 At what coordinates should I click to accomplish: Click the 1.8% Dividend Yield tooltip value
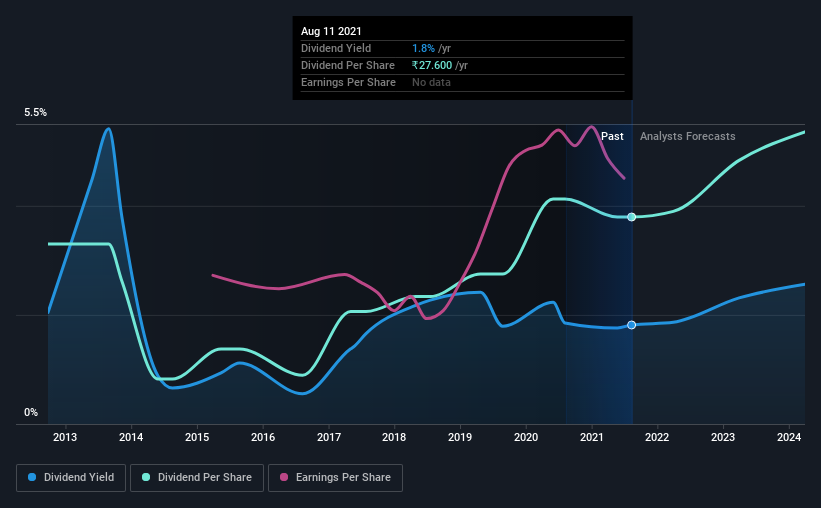[423, 48]
